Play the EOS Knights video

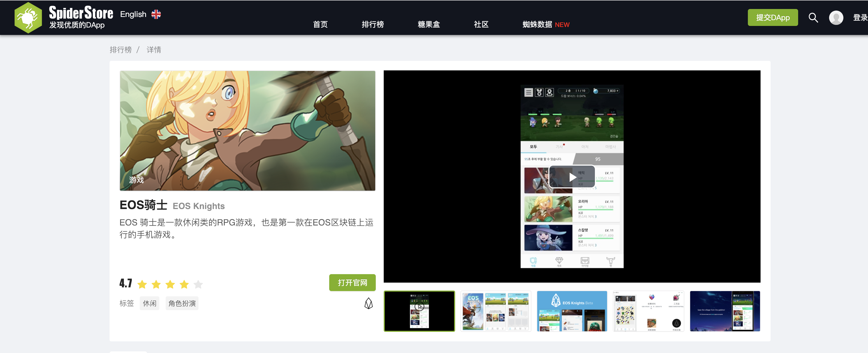[x=572, y=177]
